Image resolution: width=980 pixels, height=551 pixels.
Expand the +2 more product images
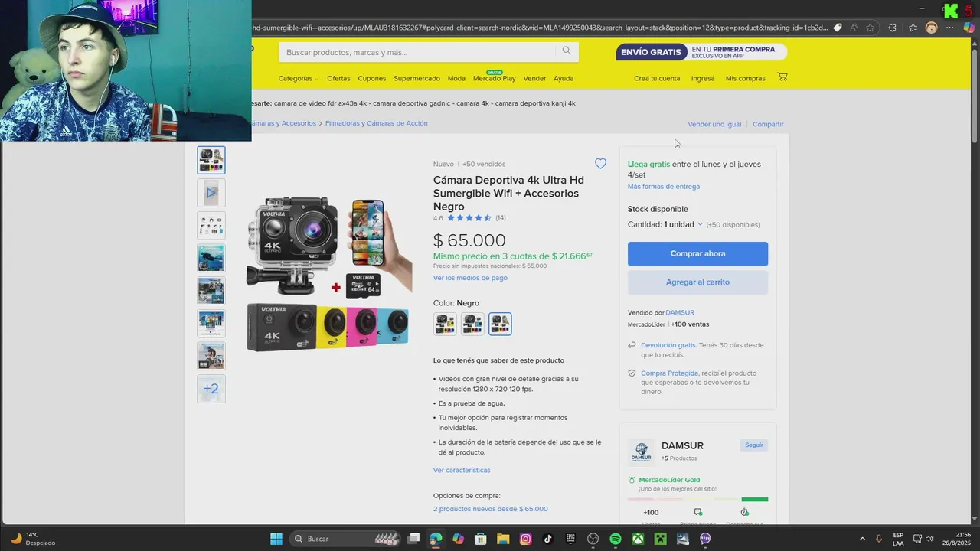pyautogui.click(x=211, y=389)
